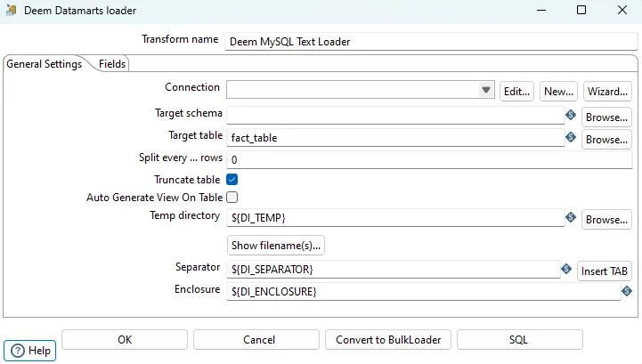642x364 pixels.
Task: Focus the Transform name field
Action: click(x=431, y=42)
